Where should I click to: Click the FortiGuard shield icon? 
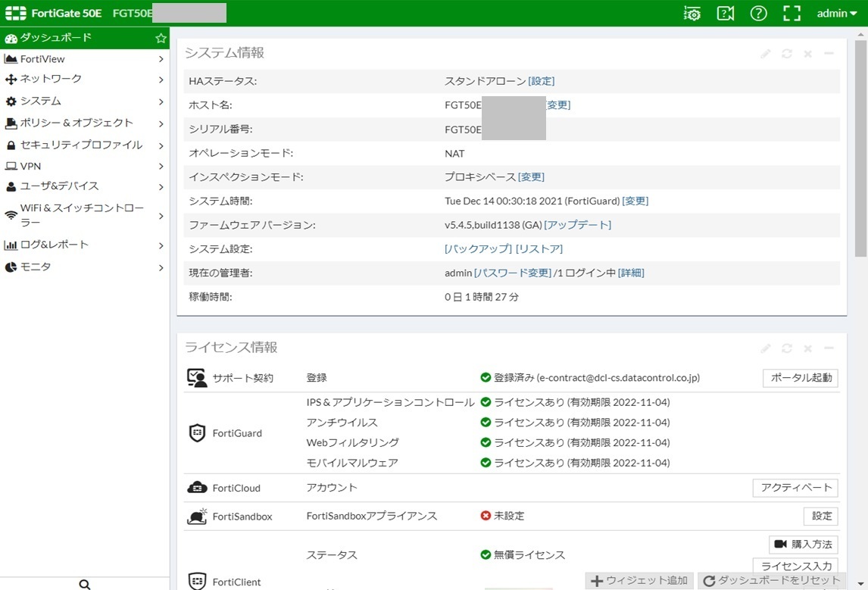click(x=197, y=432)
